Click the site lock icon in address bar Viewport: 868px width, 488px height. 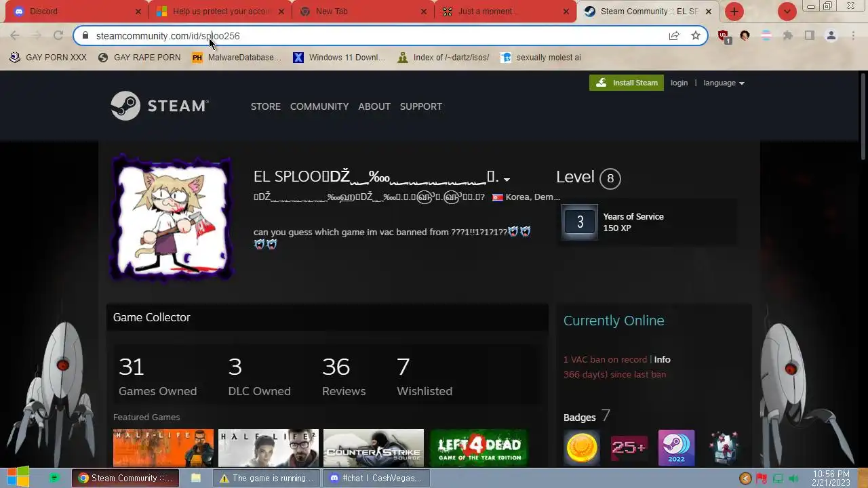tap(85, 36)
